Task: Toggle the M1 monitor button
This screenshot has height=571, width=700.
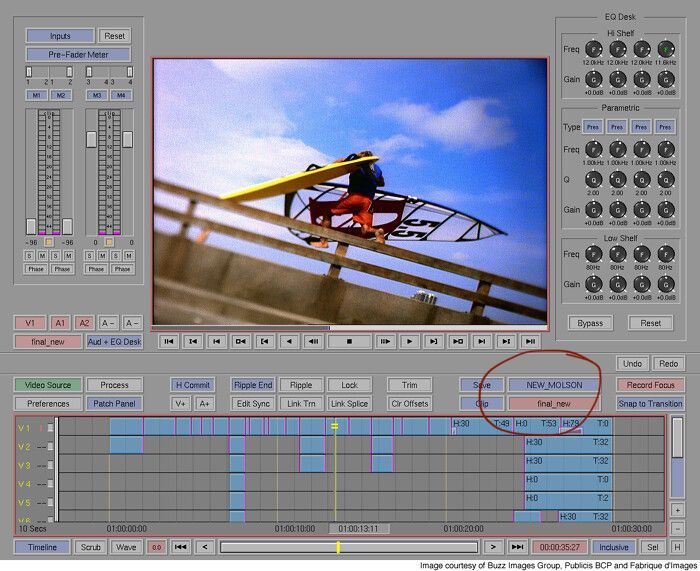Action: pos(37,95)
